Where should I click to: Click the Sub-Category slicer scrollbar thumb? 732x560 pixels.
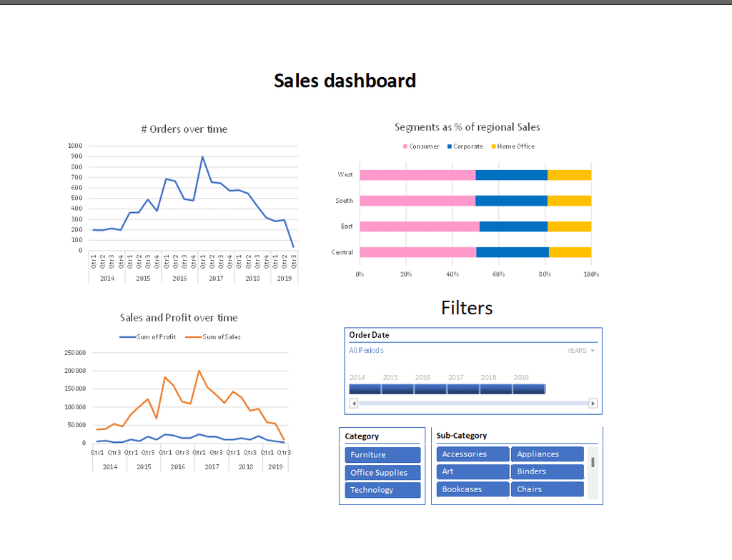click(x=593, y=462)
